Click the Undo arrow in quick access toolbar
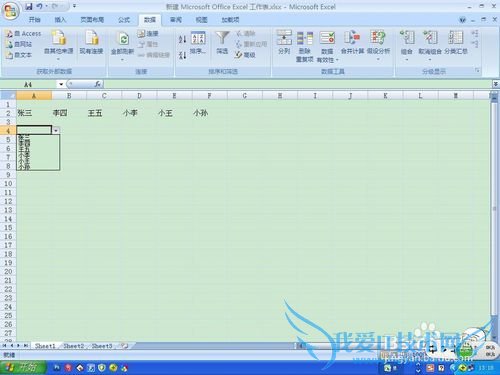The image size is (500, 375). coord(39,6)
